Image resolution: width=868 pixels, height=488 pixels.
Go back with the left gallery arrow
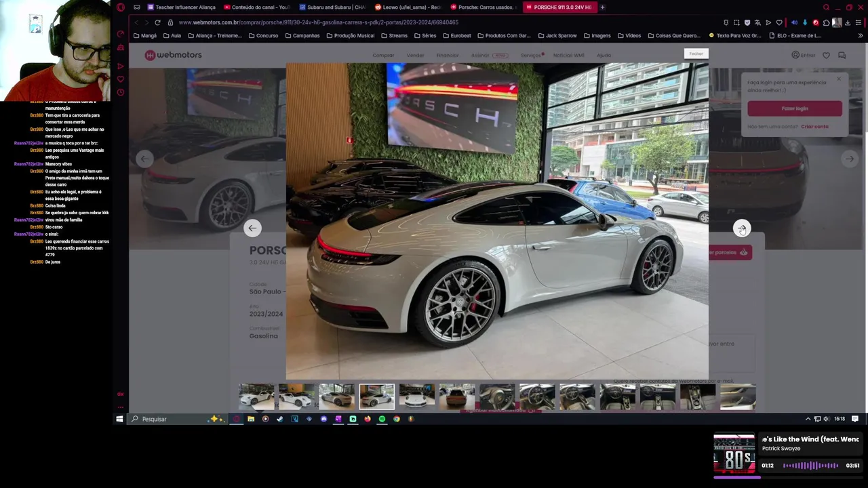pyautogui.click(x=252, y=228)
